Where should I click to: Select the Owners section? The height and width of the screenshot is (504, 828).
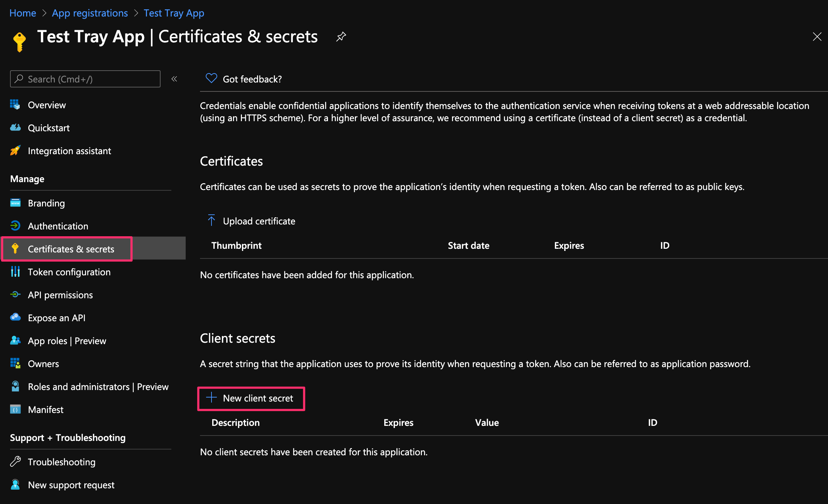[x=43, y=363]
